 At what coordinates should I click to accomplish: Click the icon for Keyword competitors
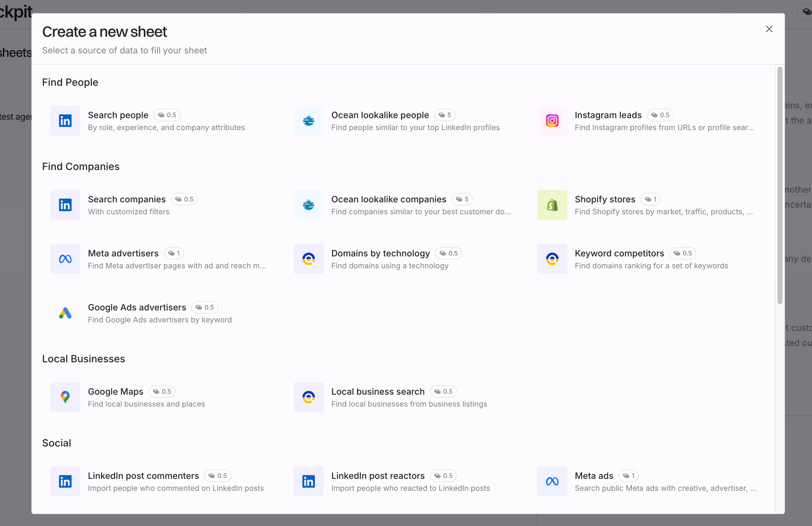[x=552, y=259]
